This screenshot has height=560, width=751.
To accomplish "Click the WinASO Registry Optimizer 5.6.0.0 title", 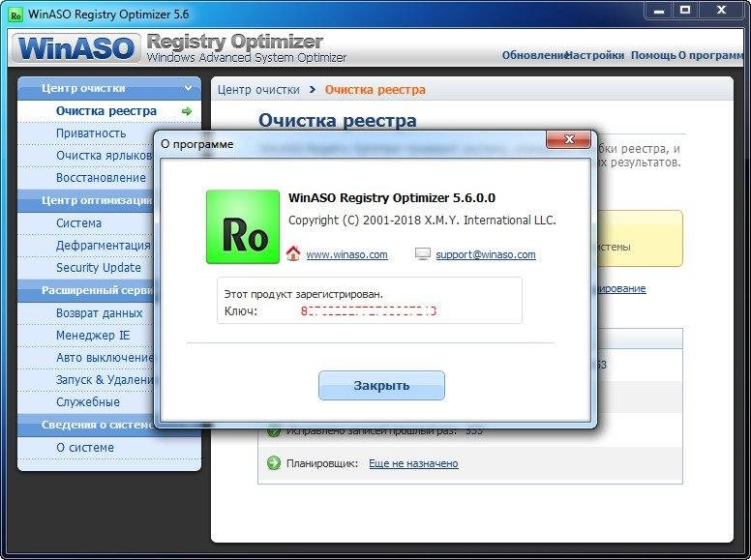I will click(392, 198).
